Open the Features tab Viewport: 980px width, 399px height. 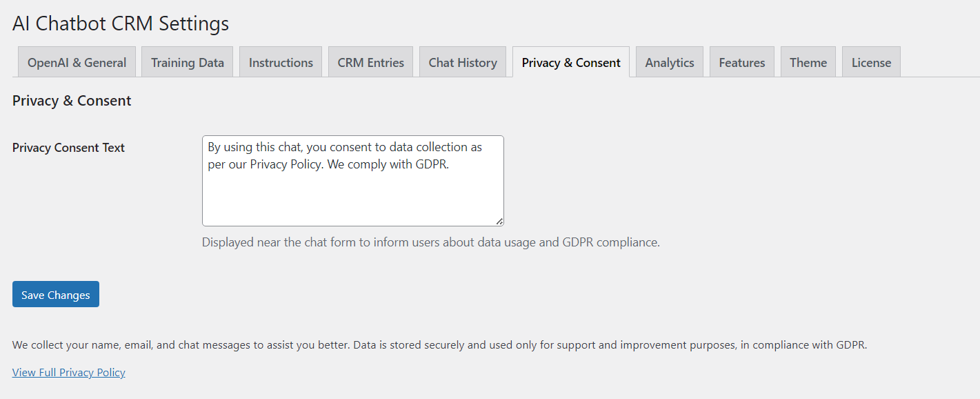[x=741, y=61]
